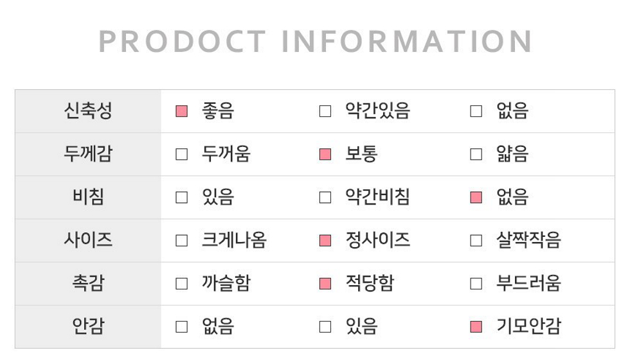The height and width of the screenshot is (364, 630).
Task: Click the 사이즈 row header
Action: [x=88, y=240]
